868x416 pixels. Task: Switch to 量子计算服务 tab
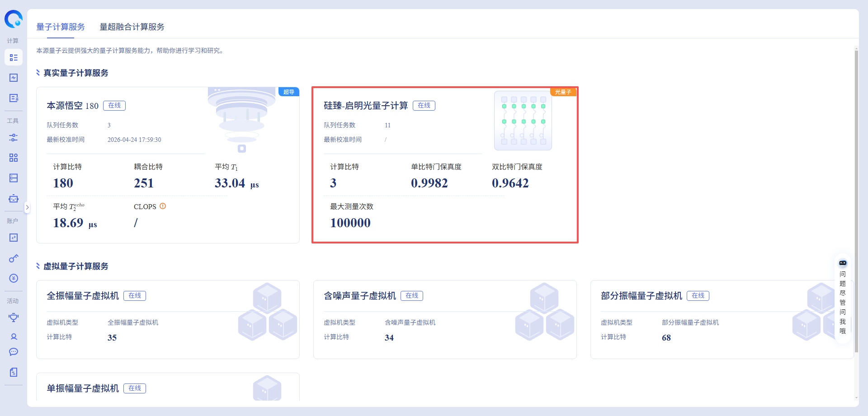[x=61, y=27]
